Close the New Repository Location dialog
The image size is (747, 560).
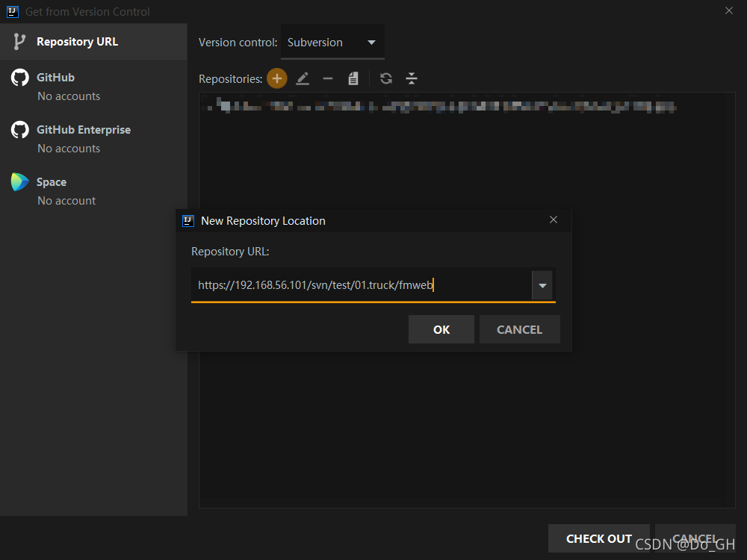(553, 220)
